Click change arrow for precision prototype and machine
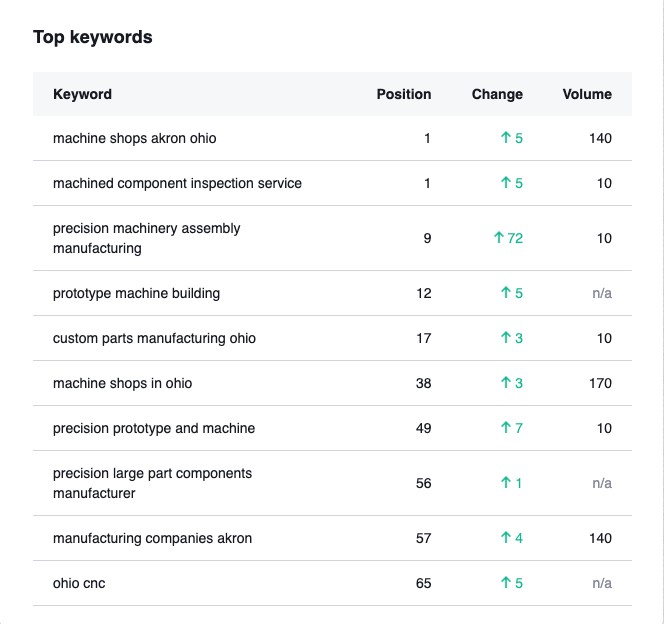664x624 pixels. coord(506,428)
